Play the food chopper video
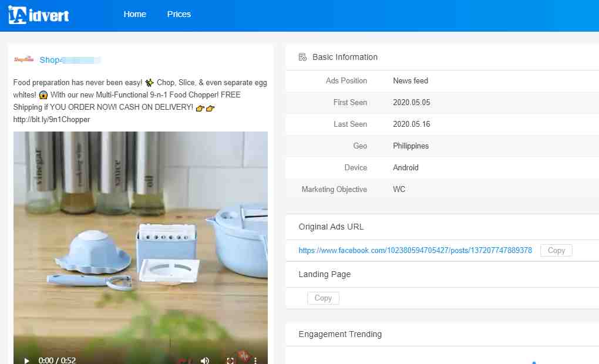Image resolution: width=599 pixels, height=364 pixels. [x=26, y=360]
